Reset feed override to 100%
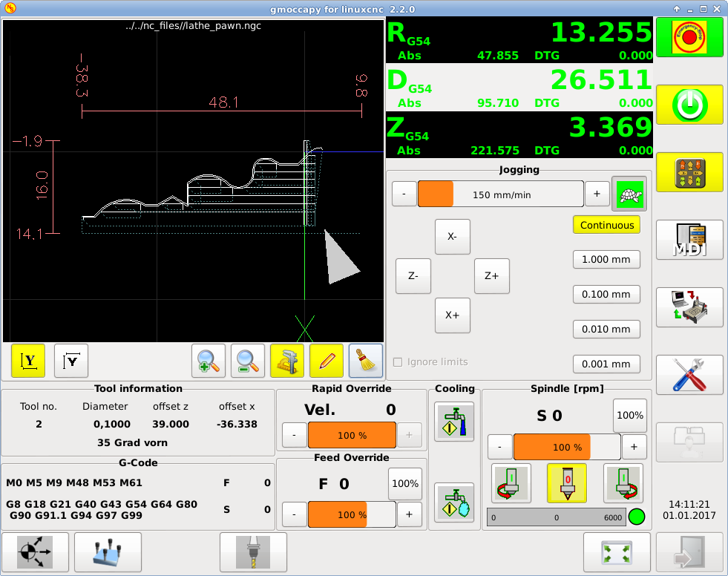 tap(405, 483)
